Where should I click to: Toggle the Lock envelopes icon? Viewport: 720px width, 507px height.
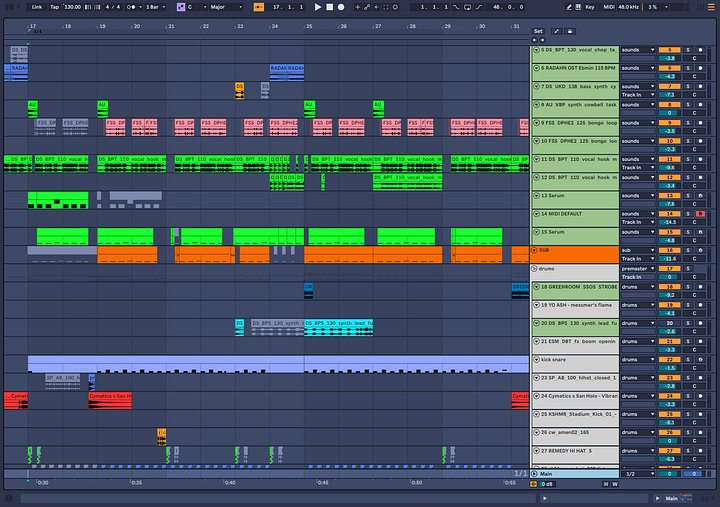tap(570, 31)
